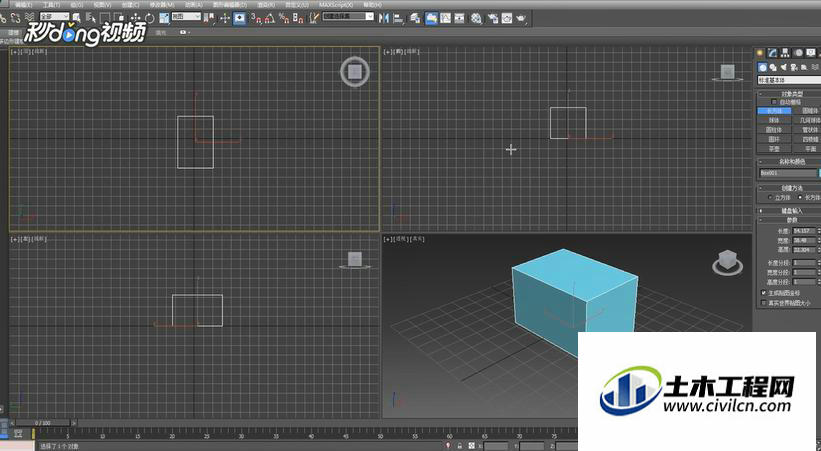The image size is (821, 451).
Task: Open the Create panel tab icon
Action: [760, 52]
